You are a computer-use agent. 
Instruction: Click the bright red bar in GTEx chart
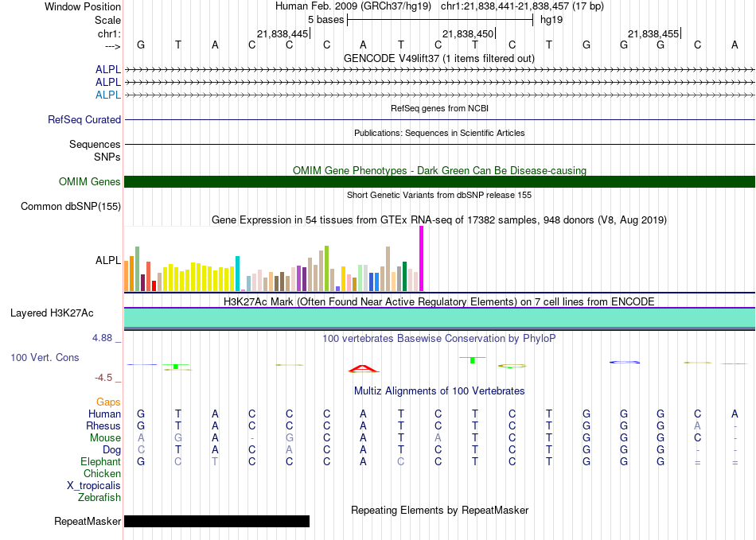pyautogui.click(x=154, y=286)
